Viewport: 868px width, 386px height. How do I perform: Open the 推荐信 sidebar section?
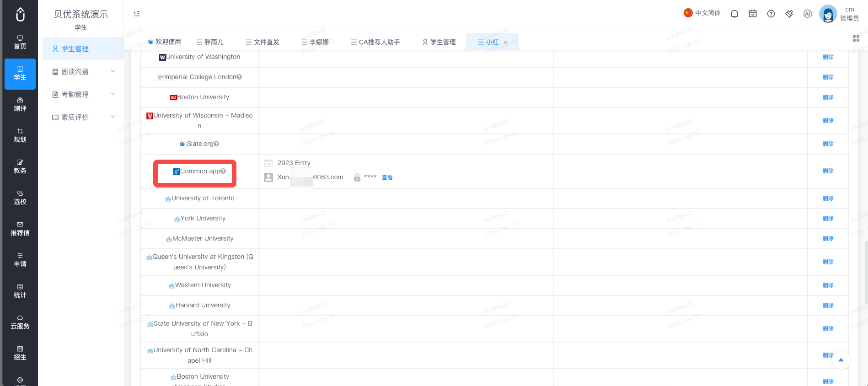tap(20, 229)
